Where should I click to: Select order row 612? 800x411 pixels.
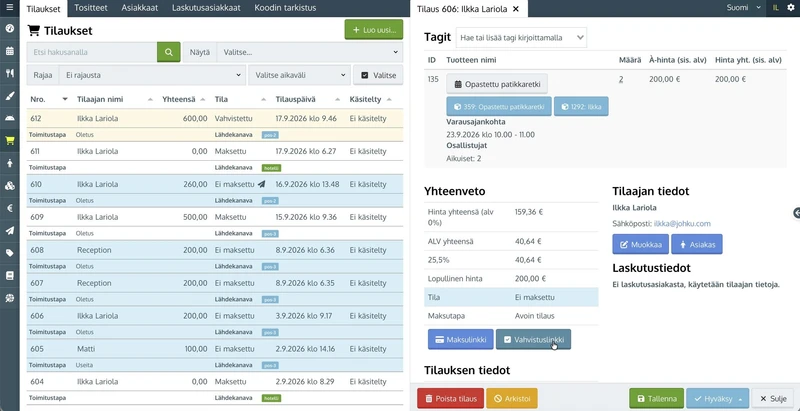215,118
